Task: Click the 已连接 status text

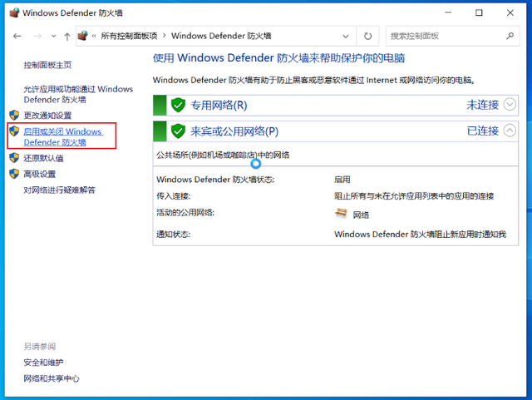Action: tap(483, 131)
